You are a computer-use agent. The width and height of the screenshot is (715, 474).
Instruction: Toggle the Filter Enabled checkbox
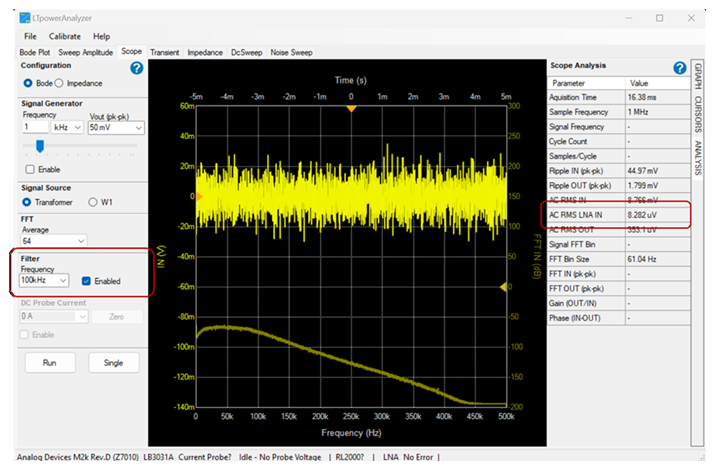[x=86, y=281]
